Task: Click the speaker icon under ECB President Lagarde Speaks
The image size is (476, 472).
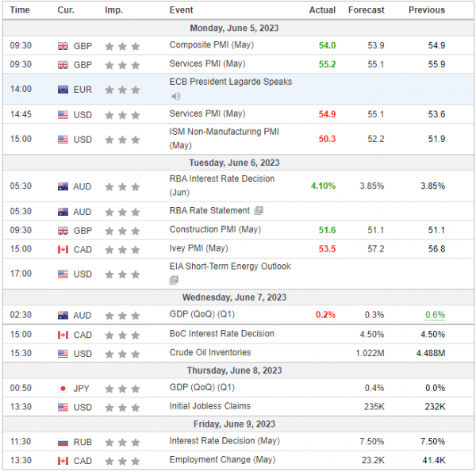Action: click(x=175, y=97)
